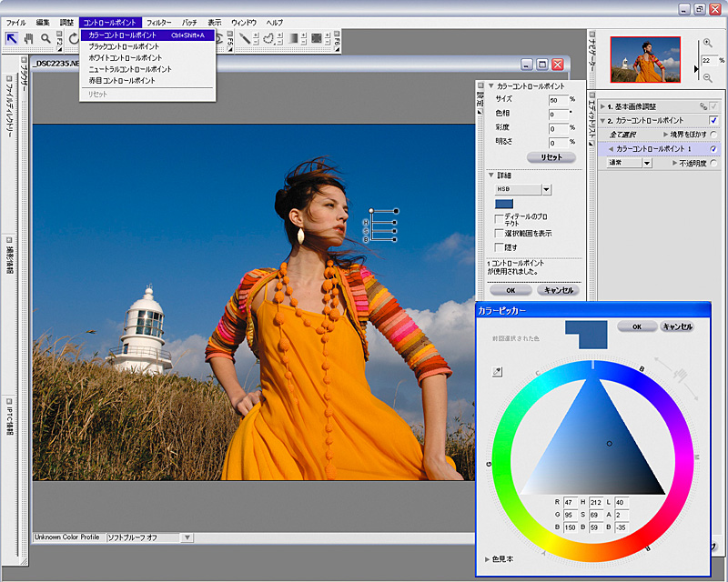Click the eyedropper in the color picker
This screenshot has width=728, height=582.
point(497,371)
